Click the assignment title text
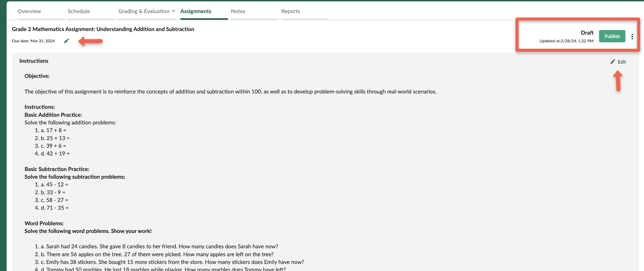Viewport: 644px width, 271px height. point(103,29)
